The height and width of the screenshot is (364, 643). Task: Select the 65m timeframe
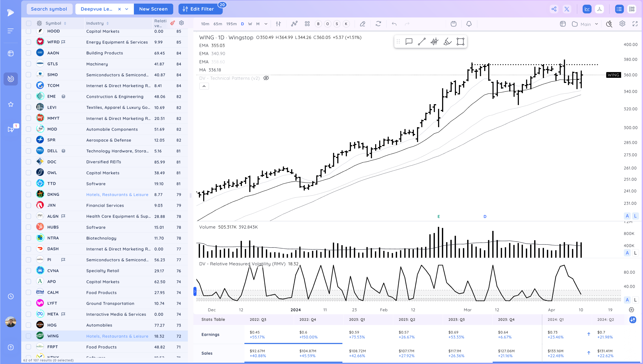coord(218,24)
